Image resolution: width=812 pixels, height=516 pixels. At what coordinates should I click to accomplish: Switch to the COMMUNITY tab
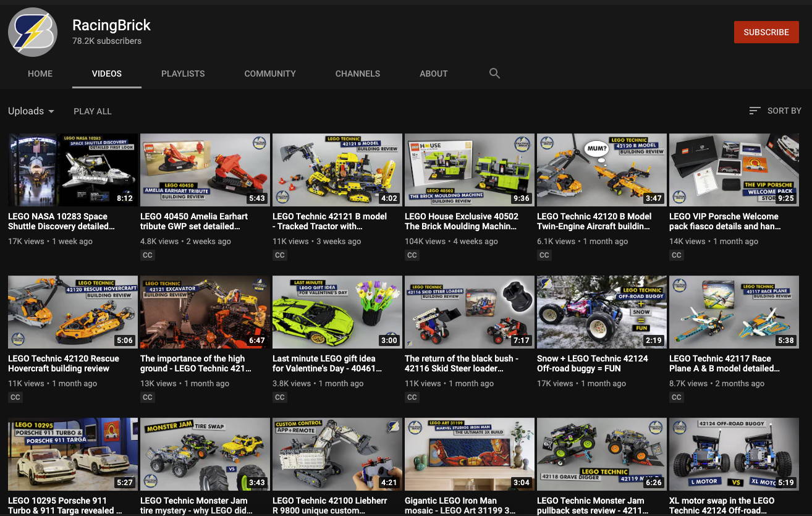coord(270,74)
